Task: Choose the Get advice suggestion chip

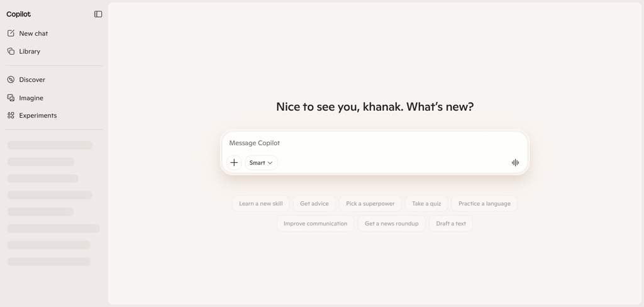Action: click(x=314, y=203)
